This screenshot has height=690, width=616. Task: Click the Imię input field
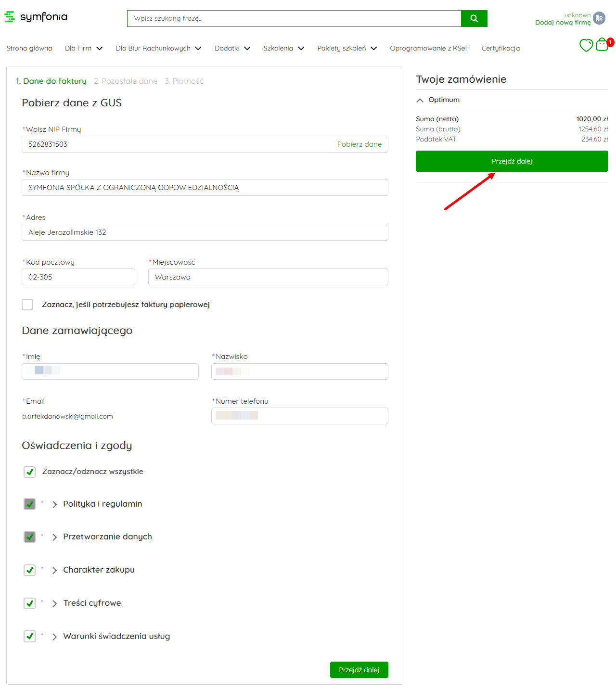click(110, 371)
